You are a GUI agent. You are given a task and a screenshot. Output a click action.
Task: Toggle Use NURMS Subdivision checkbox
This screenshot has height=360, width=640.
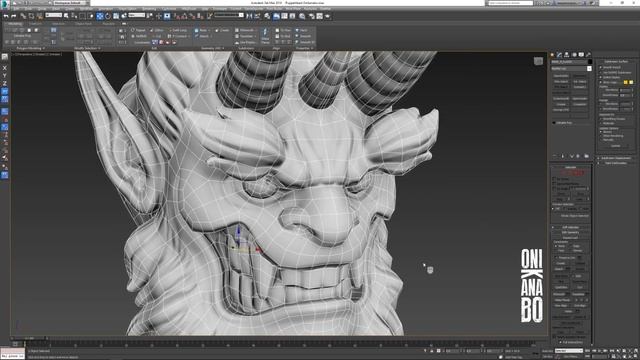(x=600, y=73)
